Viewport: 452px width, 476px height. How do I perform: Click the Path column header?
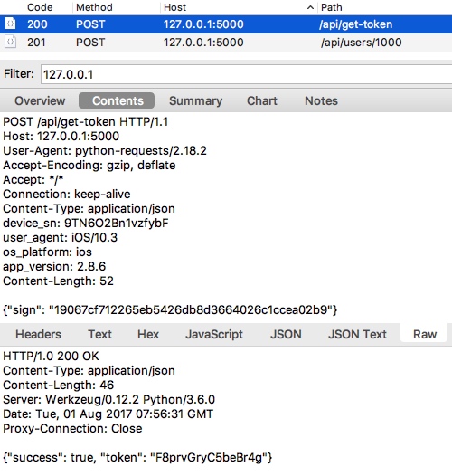[x=331, y=7]
